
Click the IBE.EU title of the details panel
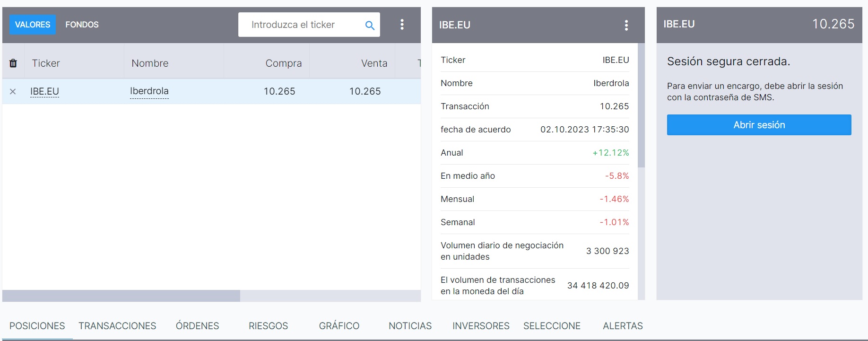[454, 25]
